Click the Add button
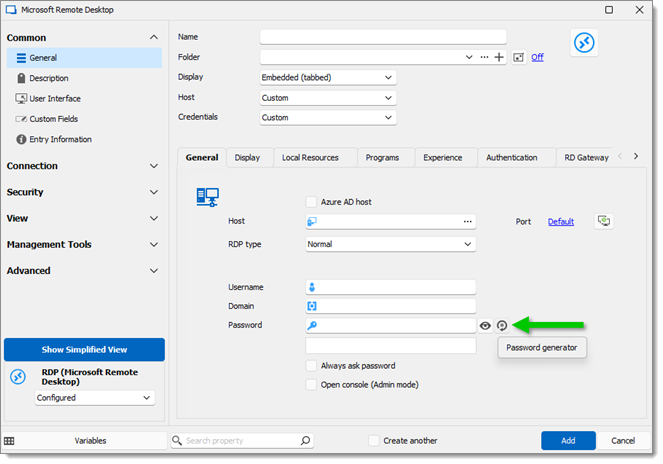Viewport: 663px width, 464px height. [568, 441]
